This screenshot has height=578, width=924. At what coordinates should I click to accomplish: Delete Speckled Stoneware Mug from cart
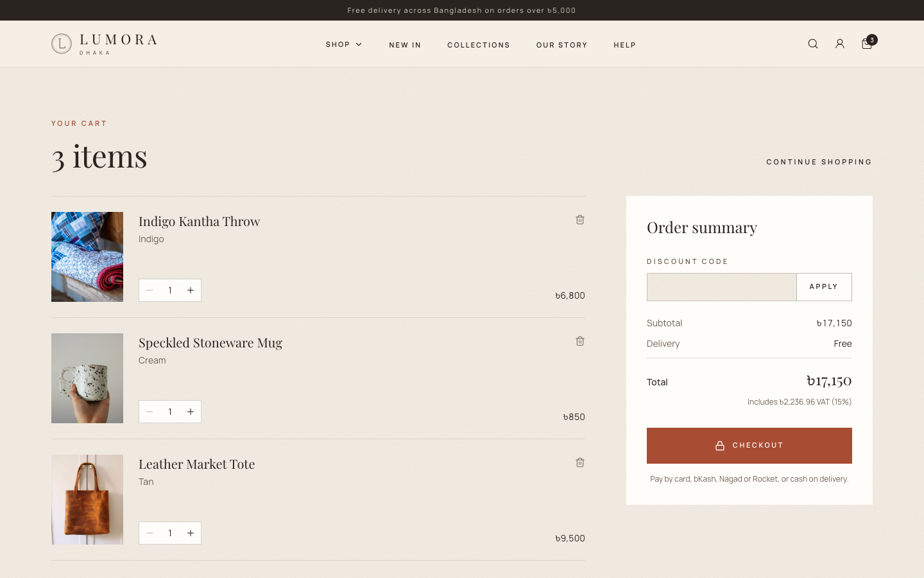pyautogui.click(x=580, y=341)
